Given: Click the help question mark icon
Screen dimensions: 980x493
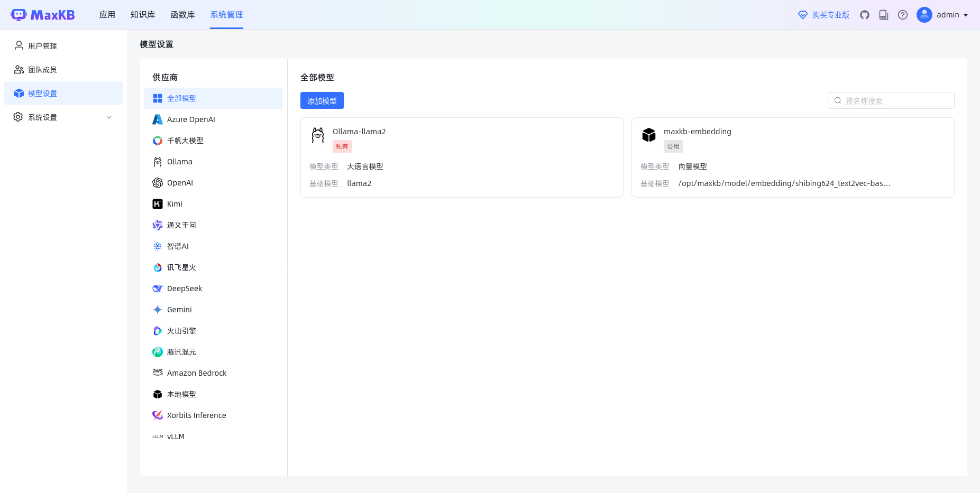Looking at the screenshot, I should pos(903,15).
